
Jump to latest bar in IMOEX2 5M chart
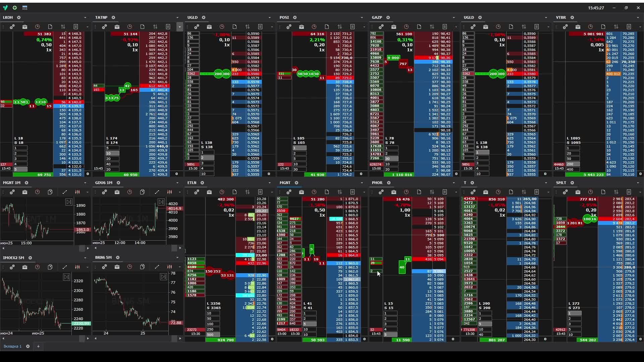click(x=66, y=277)
